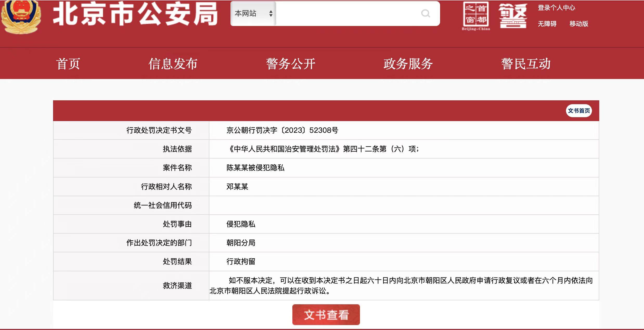Click the 警 calligraphy police logo
Image resolution: width=644 pixels, height=330 pixels.
(513, 16)
